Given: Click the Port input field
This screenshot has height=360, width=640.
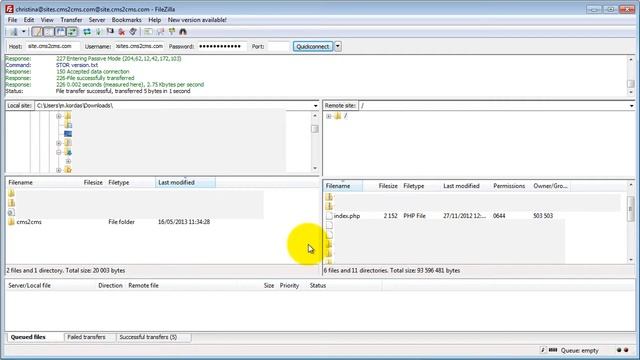Looking at the screenshot, I should [x=278, y=47].
